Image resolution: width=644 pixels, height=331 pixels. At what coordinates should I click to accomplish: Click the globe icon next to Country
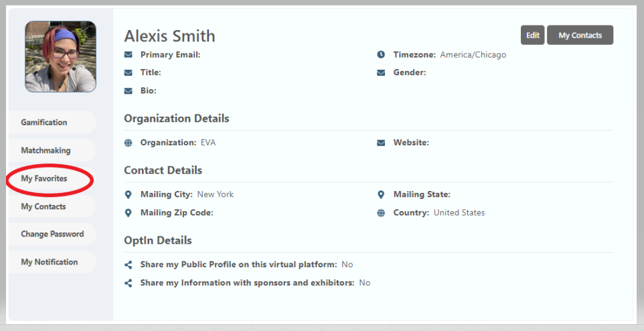(381, 212)
